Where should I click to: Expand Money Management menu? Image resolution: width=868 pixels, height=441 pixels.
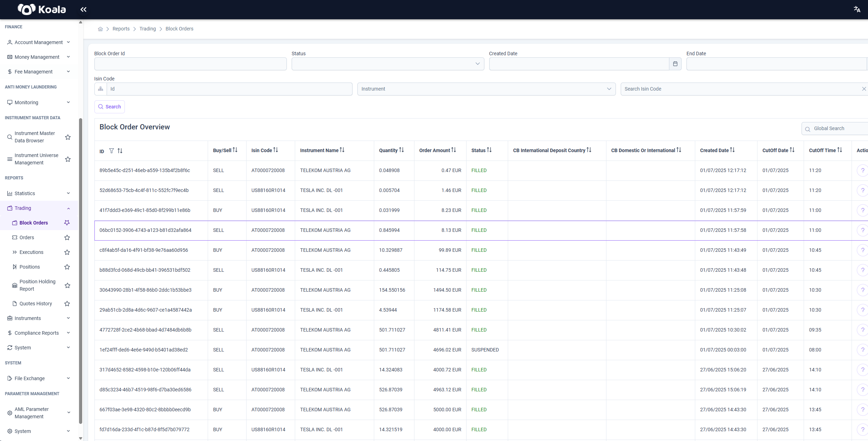(x=39, y=57)
